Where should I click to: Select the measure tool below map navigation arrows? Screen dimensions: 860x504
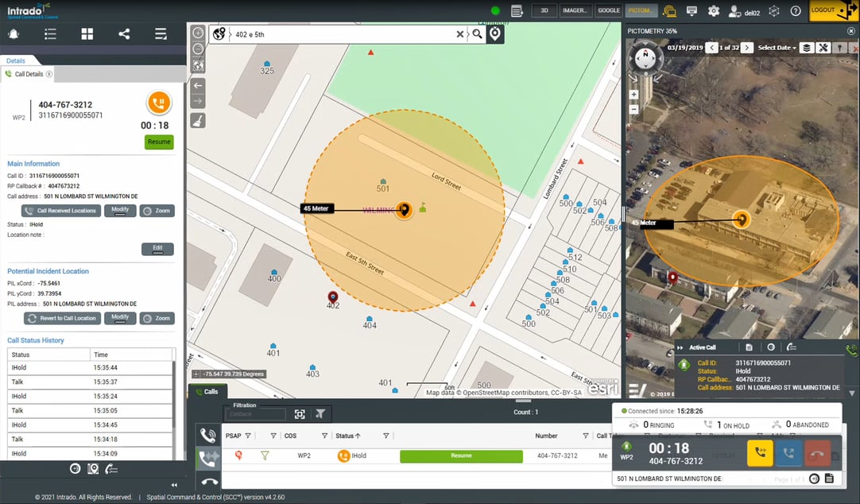[x=197, y=120]
